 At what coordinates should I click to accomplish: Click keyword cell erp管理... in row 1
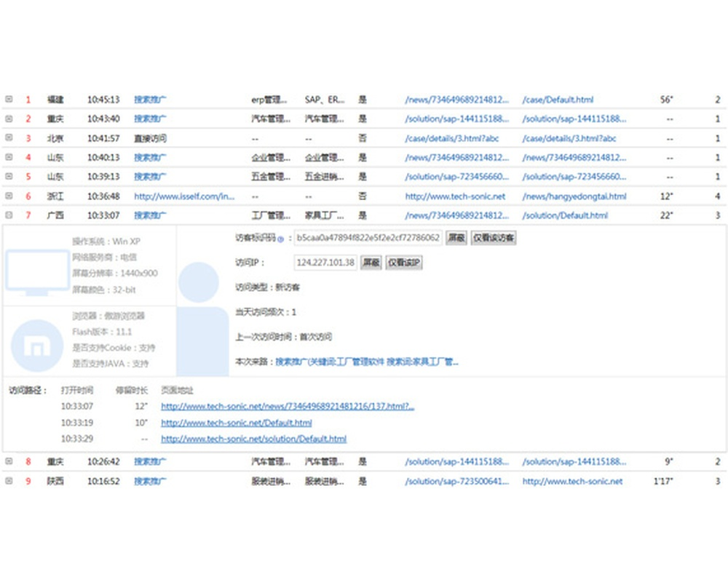click(x=269, y=100)
